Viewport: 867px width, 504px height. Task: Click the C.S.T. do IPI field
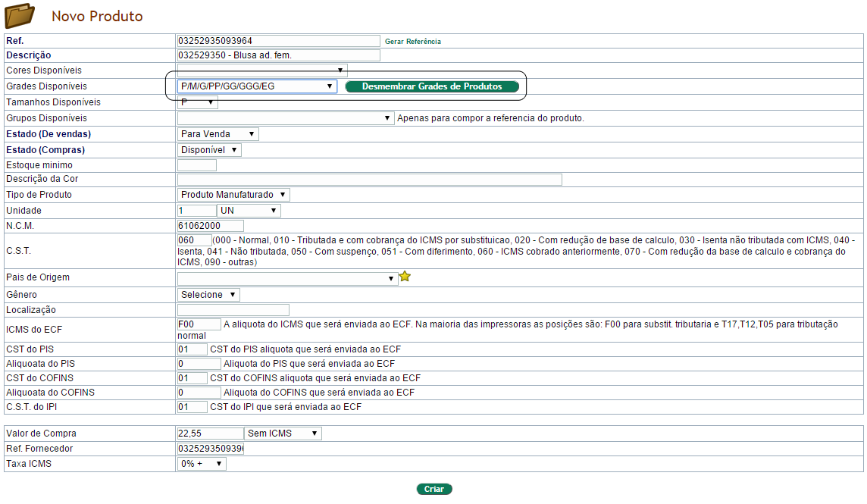pos(192,407)
